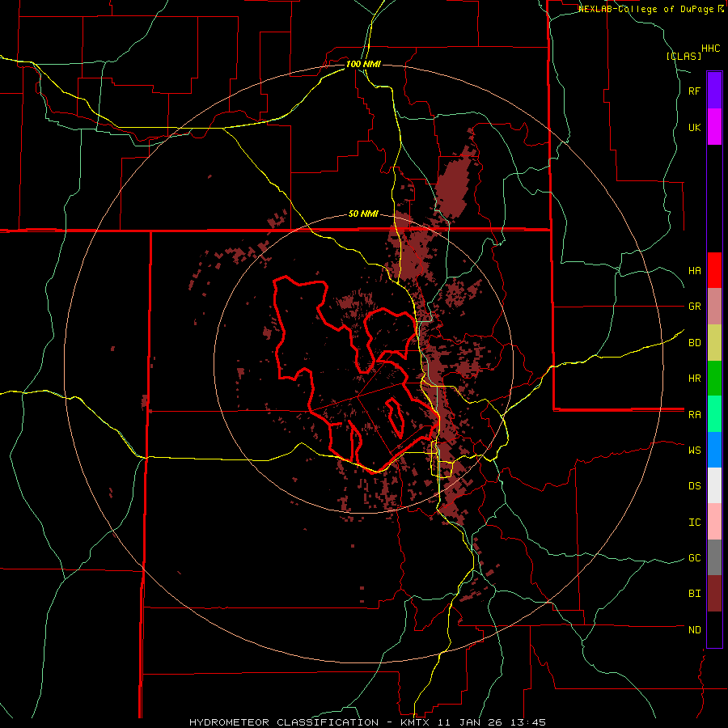The height and width of the screenshot is (728, 728).
Task: Click the NEXLAB-College of DuPage credit
Action: [x=647, y=9]
